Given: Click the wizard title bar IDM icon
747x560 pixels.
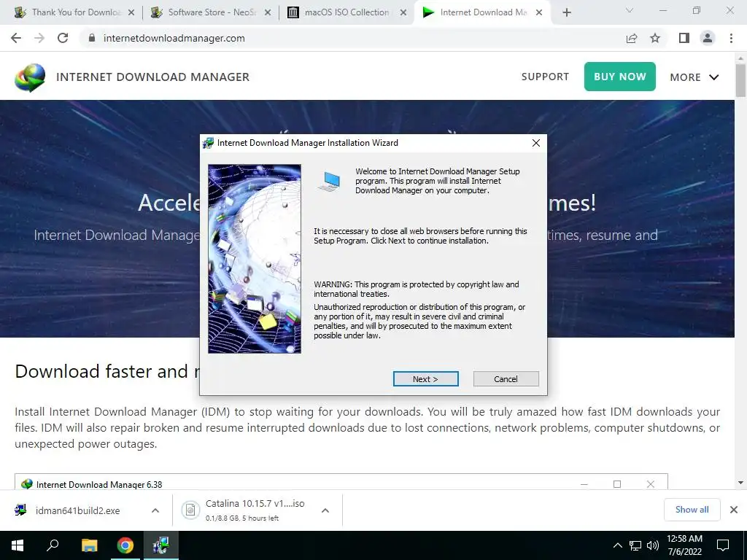Looking at the screenshot, I should pyautogui.click(x=208, y=143).
